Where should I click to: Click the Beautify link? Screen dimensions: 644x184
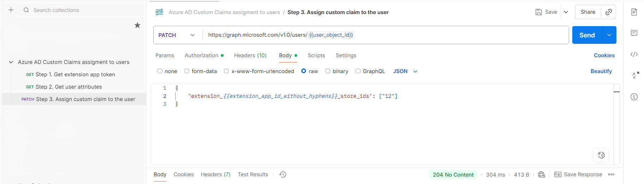[601, 71]
